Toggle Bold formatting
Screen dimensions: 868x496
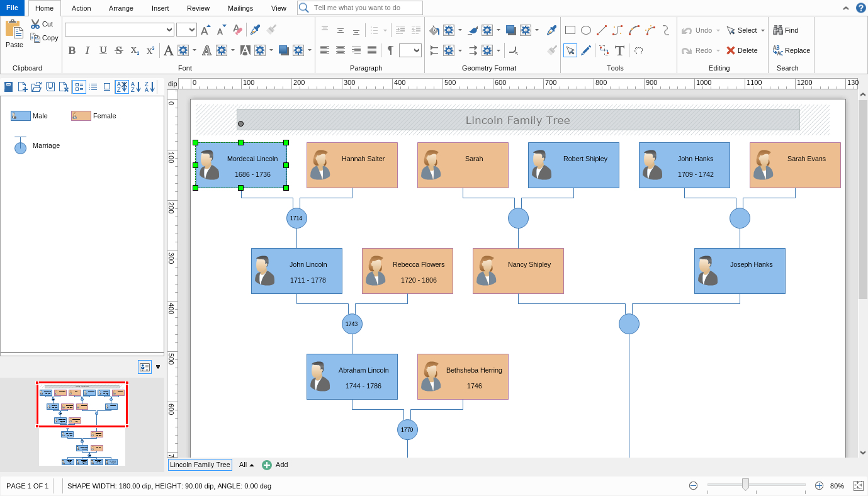point(72,50)
